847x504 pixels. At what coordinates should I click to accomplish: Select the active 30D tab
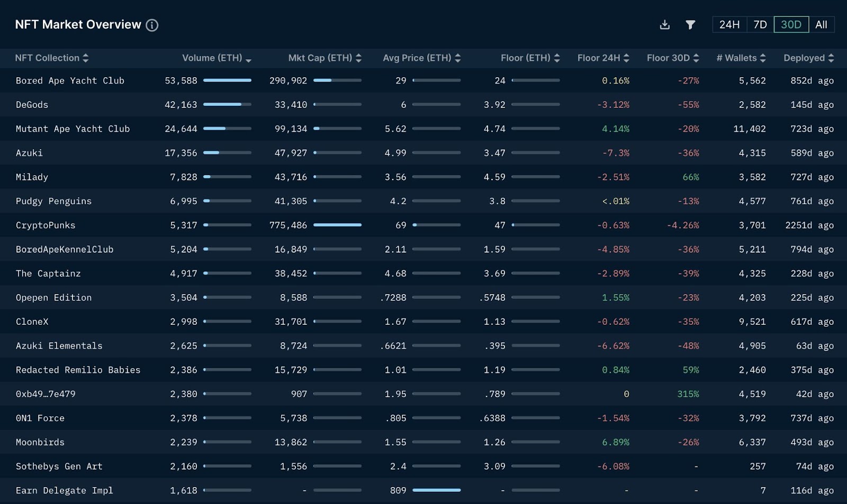pos(791,25)
